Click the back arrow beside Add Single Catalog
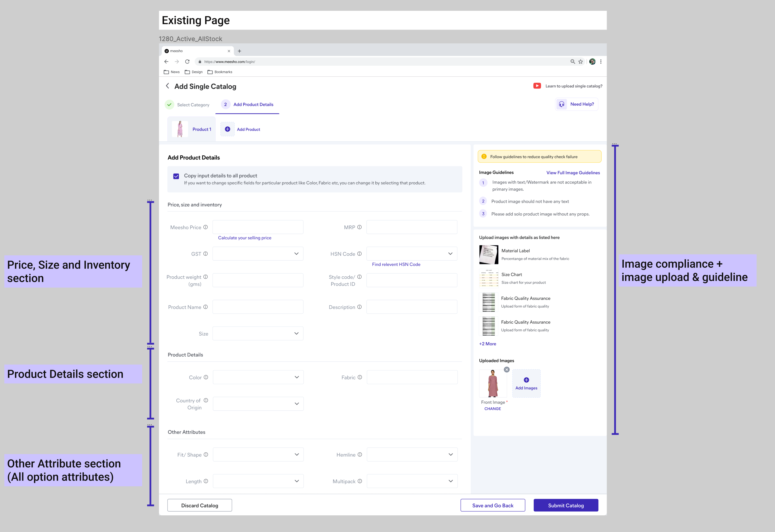The height and width of the screenshot is (532, 775). 167,86
